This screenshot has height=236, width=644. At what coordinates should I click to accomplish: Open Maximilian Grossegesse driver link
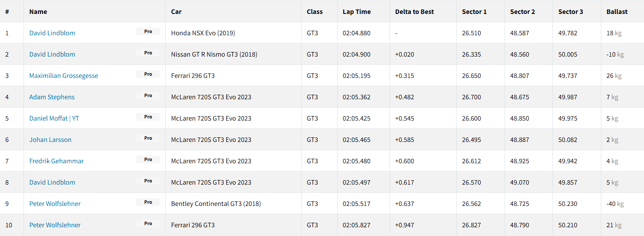[x=64, y=76]
